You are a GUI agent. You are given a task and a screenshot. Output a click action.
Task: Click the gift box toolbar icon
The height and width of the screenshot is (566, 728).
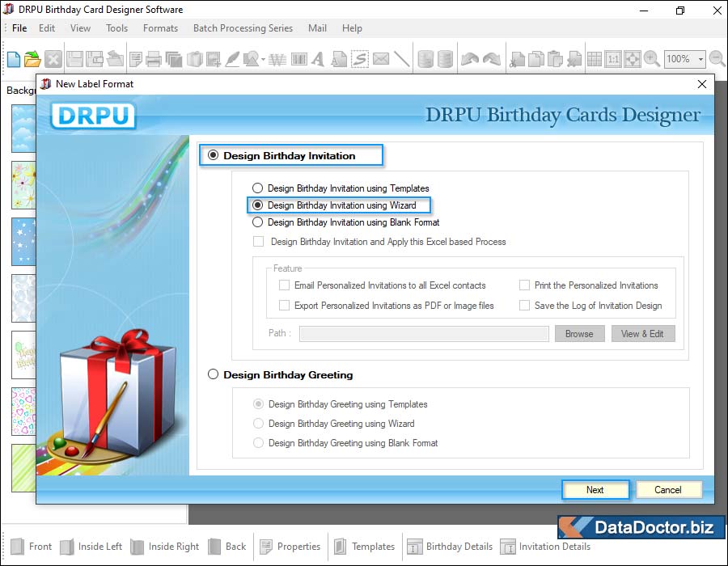tap(194, 59)
